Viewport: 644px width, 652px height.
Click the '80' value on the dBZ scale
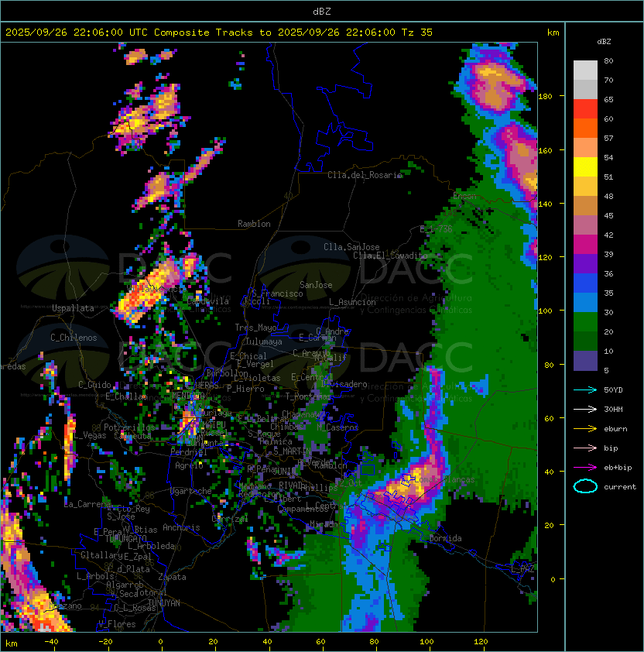(x=608, y=60)
